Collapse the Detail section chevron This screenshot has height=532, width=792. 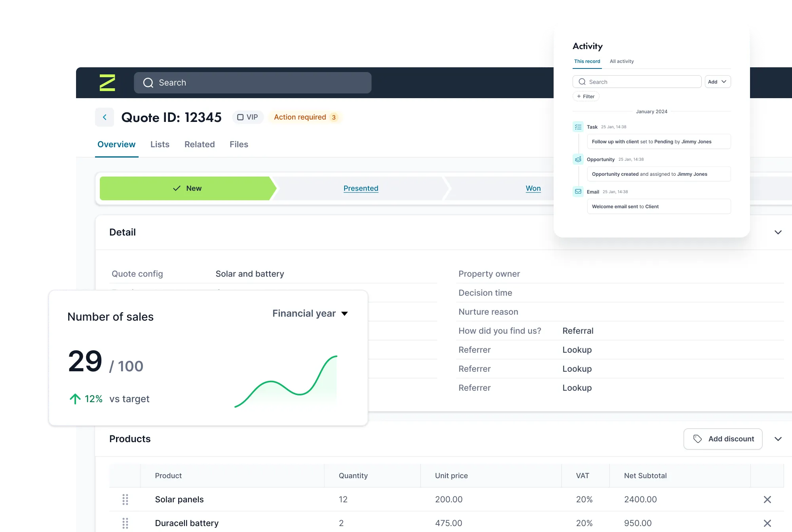point(778,232)
